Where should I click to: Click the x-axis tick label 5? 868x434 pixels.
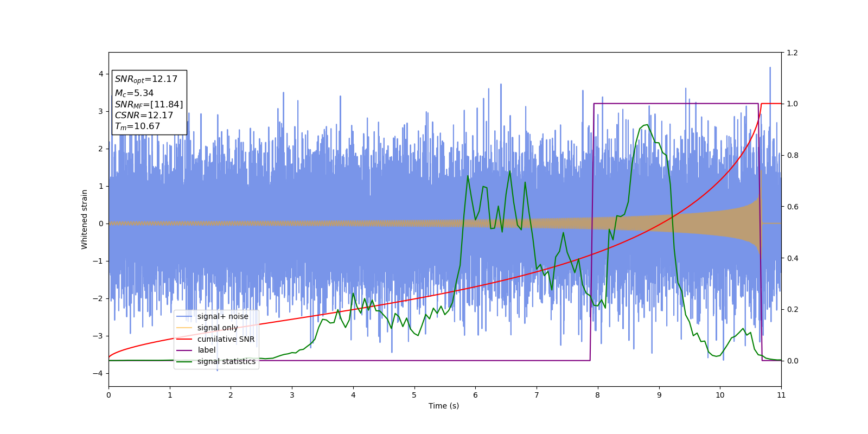pyautogui.click(x=414, y=395)
